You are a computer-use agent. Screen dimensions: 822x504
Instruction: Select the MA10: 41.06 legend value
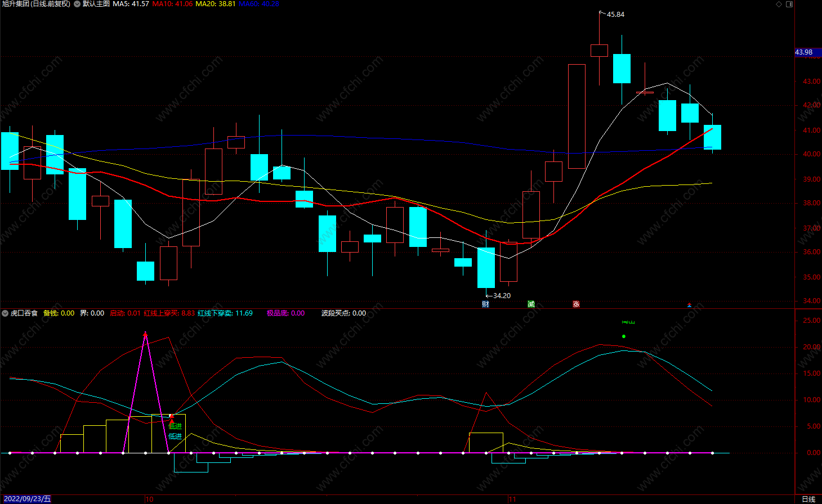pyautogui.click(x=172, y=4)
